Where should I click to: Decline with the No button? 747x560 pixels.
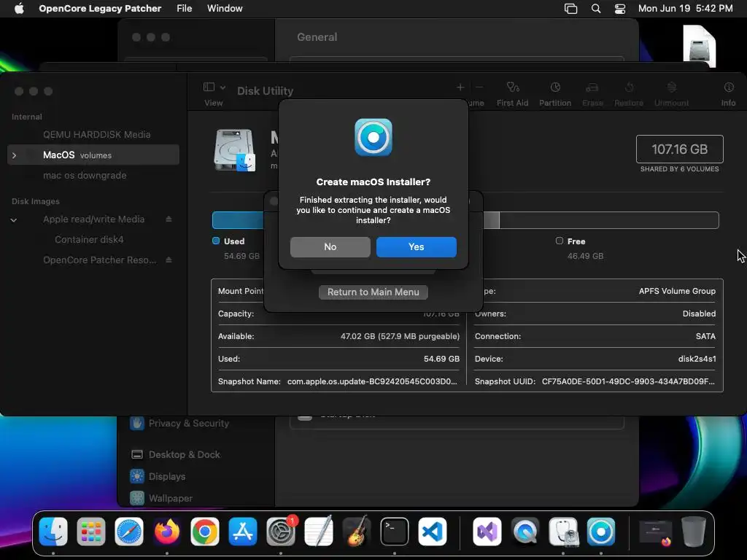click(330, 246)
